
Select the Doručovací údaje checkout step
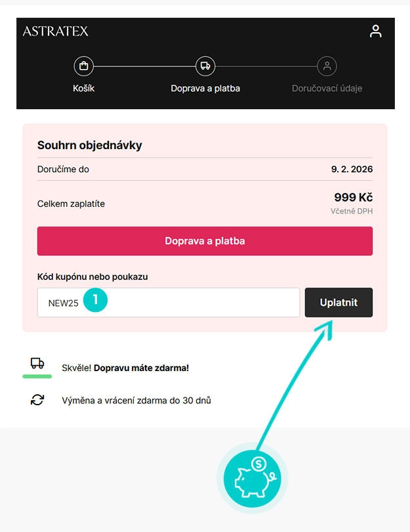[x=327, y=88]
